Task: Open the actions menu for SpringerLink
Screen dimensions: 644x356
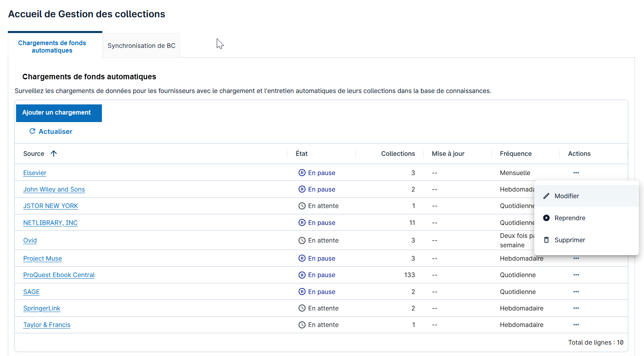Action: click(x=576, y=308)
